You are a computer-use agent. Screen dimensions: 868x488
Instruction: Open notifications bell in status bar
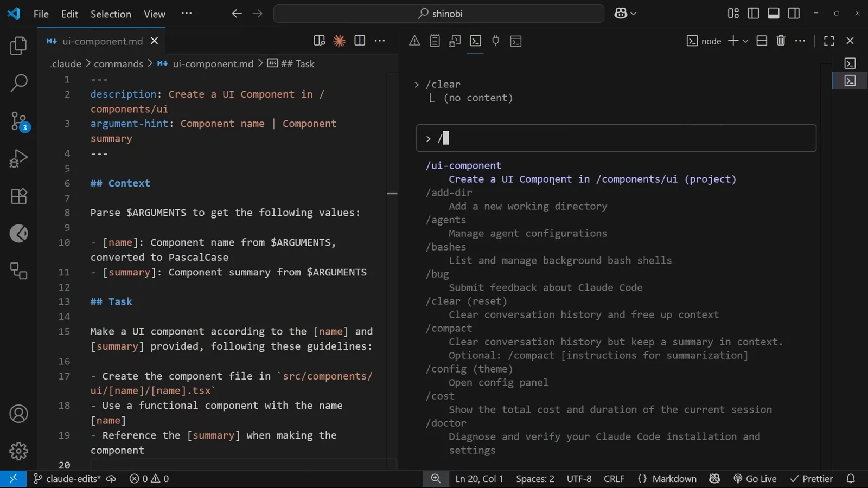pos(851,479)
